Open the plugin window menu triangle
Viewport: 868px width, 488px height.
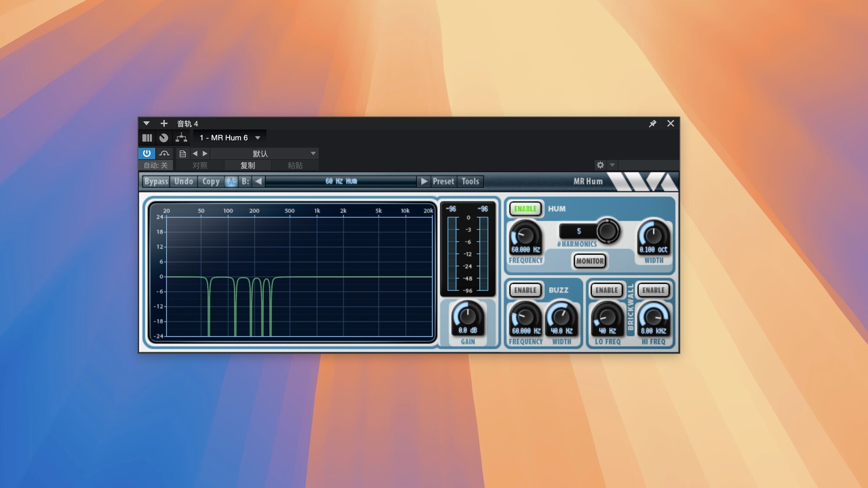click(146, 123)
